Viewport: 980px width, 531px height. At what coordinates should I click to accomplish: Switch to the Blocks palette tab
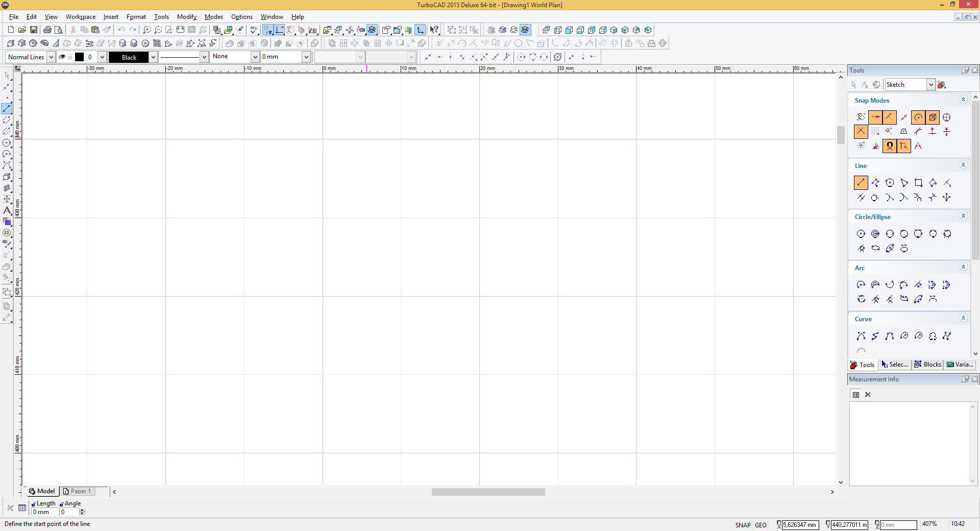(927, 365)
